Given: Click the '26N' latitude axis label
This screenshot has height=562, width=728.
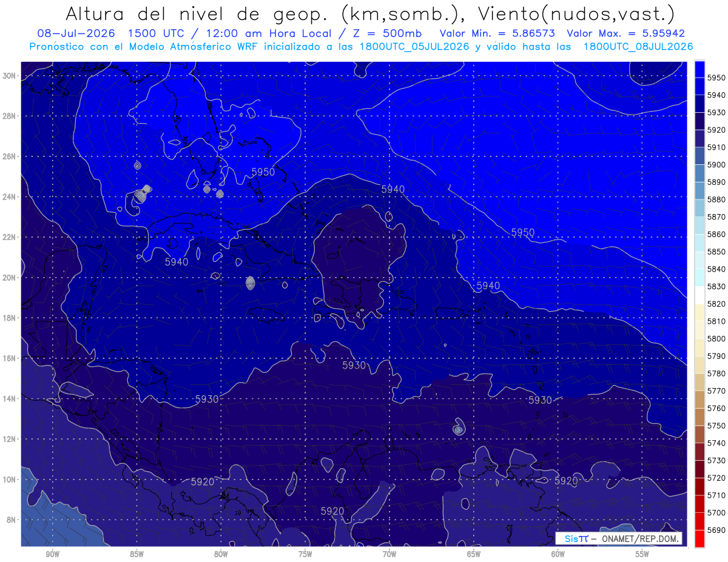Looking at the screenshot, I should coord(9,156).
